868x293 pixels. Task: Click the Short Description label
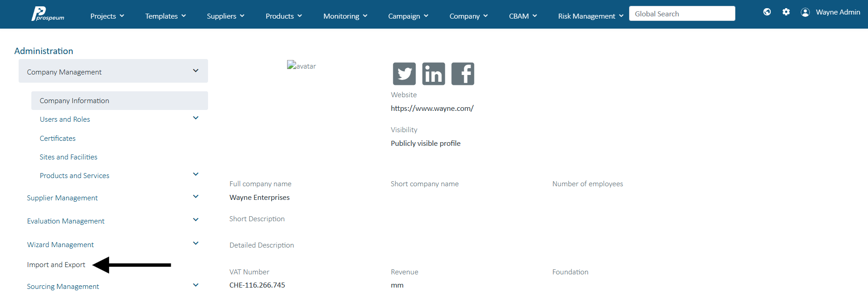click(x=257, y=219)
